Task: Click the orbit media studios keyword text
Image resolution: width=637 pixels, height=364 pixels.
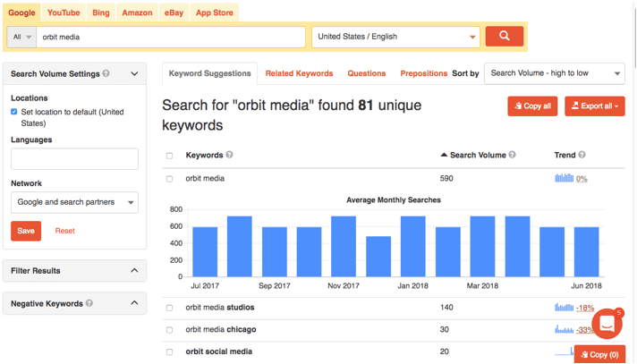Action: (220, 308)
